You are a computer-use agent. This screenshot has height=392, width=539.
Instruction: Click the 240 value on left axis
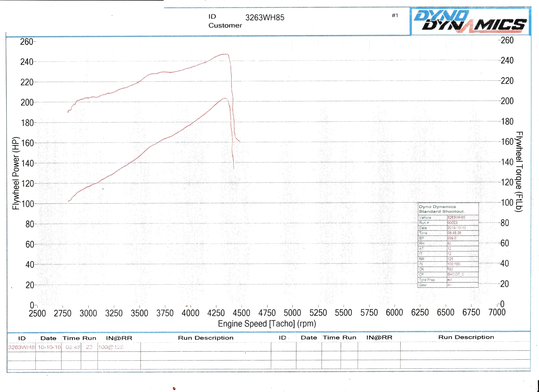click(x=27, y=62)
